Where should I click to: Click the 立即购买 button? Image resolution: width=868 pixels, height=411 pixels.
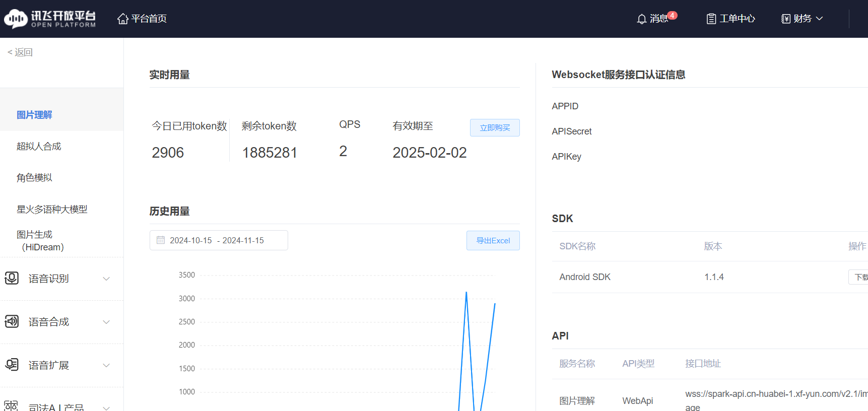495,127
